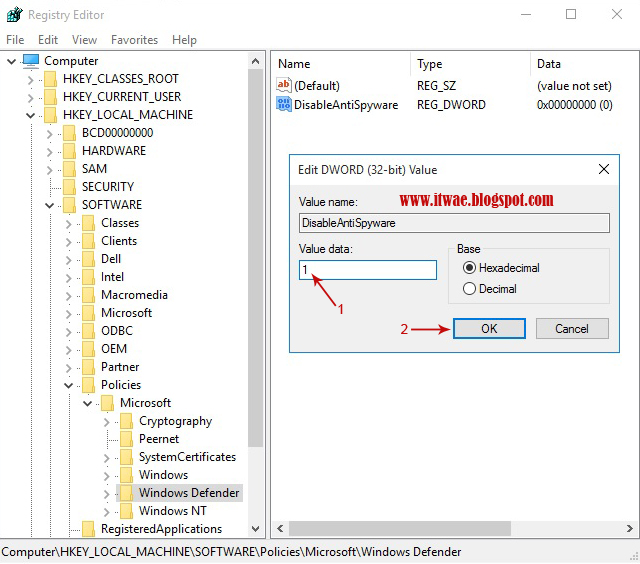Select the Computer icon in the tree
The image size is (640, 564).
point(31,61)
